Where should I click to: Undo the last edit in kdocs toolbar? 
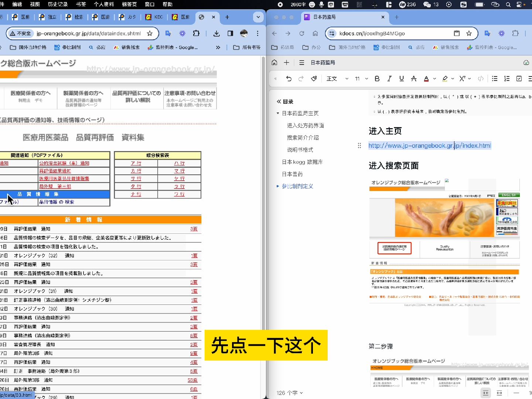[289, 78]
